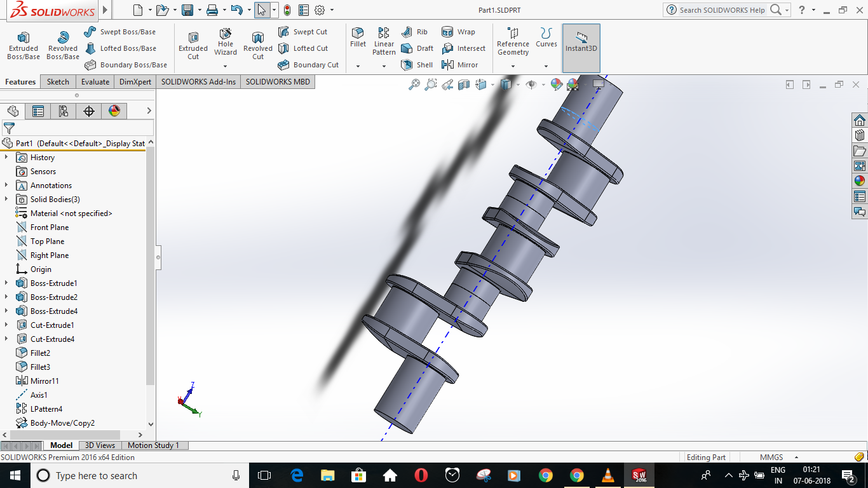Open the Edit Appearance color tool

(555, 83)
